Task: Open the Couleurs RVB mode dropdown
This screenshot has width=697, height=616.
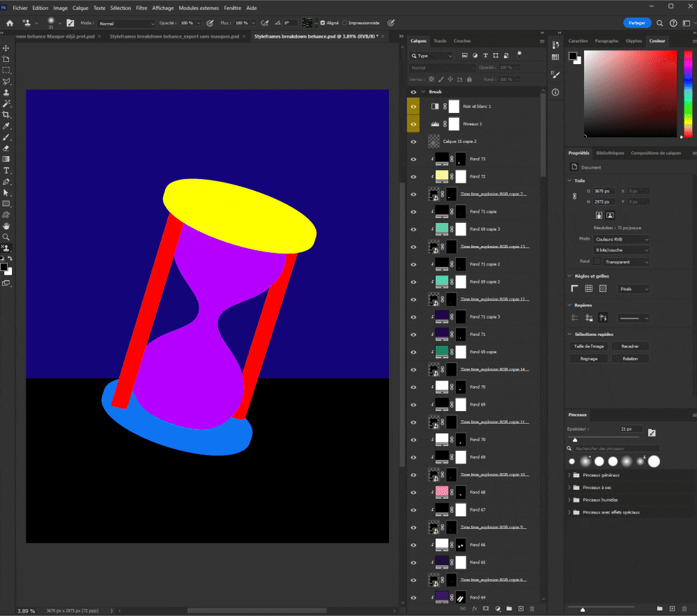Action: (622, 239)
